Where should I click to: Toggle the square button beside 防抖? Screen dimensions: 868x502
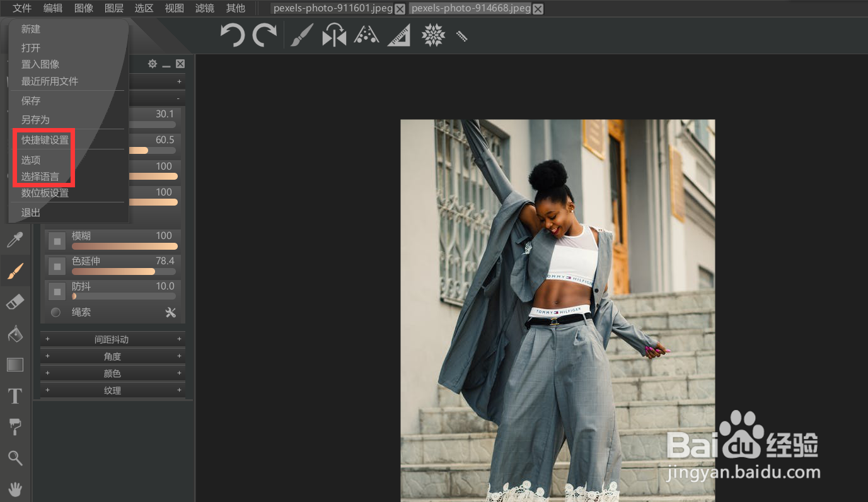click(x=57, y=291)
